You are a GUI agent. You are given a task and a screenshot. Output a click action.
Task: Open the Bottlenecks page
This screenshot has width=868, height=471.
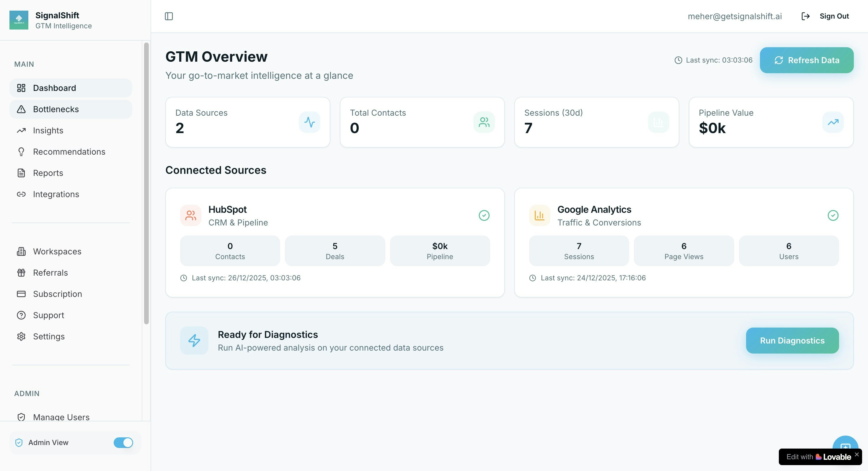56,109
